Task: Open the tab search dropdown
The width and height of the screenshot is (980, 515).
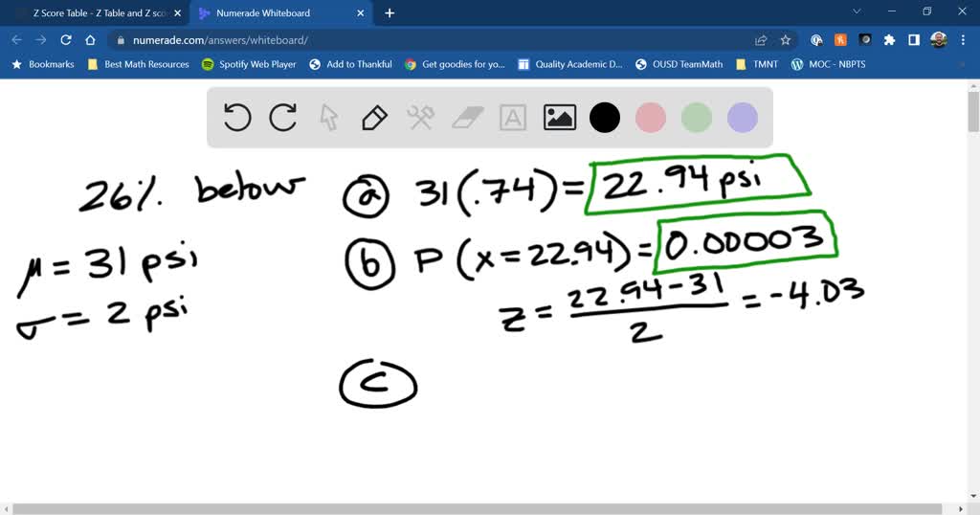Action: pos(857,11)
